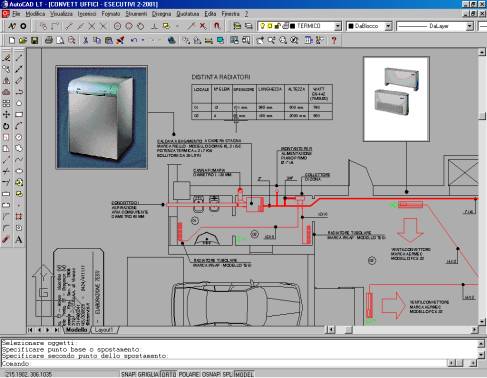The height and width of the screenshot is (378, 487).
Task: Select the Rotate modify tool
Action: tap(6, 126)
